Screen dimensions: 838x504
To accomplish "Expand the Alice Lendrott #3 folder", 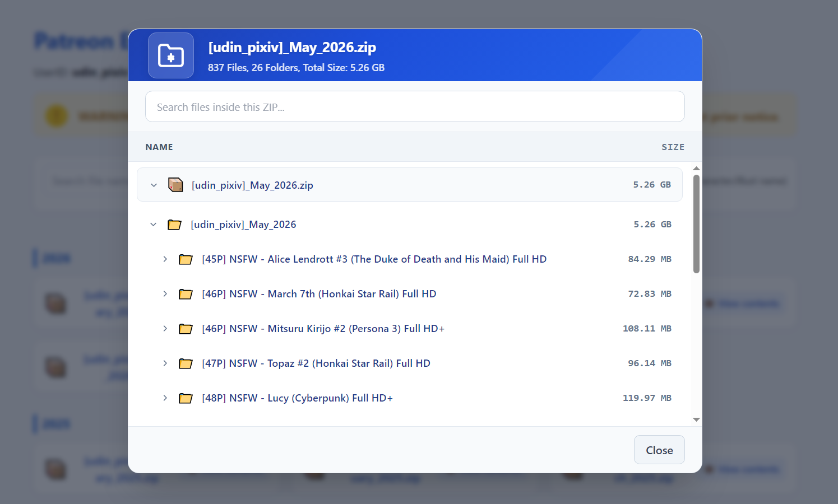I will click(x=165, y=259).
